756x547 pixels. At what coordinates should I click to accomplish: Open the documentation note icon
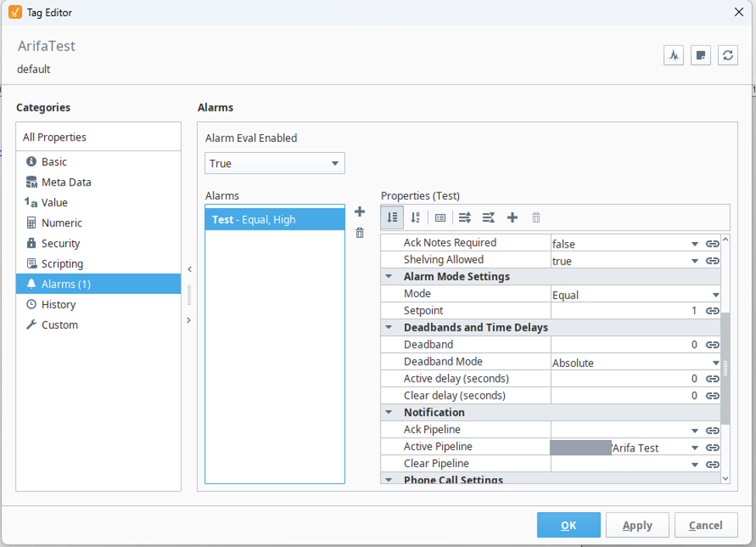[x=700, y=55]
